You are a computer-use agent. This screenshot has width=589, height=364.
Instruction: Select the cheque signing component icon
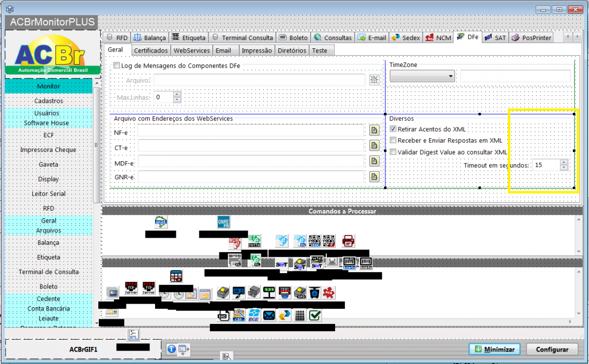click(238, 292)
